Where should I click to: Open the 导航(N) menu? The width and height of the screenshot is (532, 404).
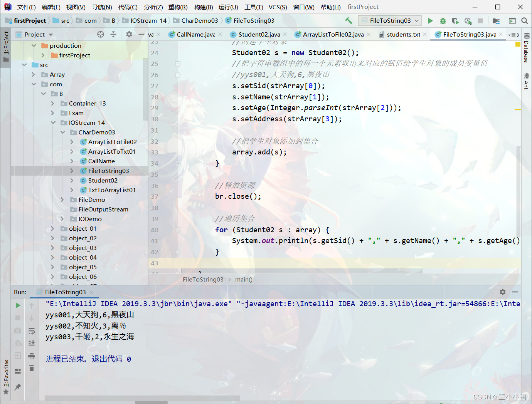(x=102, y=7)
